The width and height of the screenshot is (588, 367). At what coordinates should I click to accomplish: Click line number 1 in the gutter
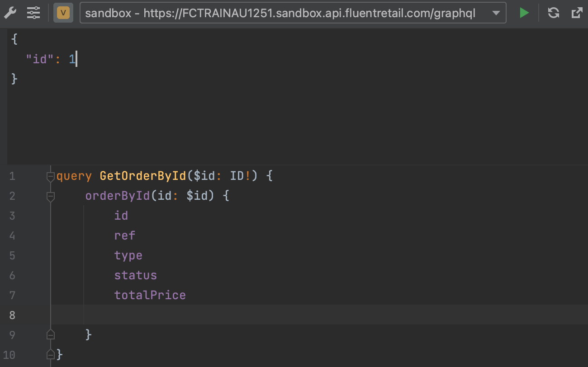(12, 176)
